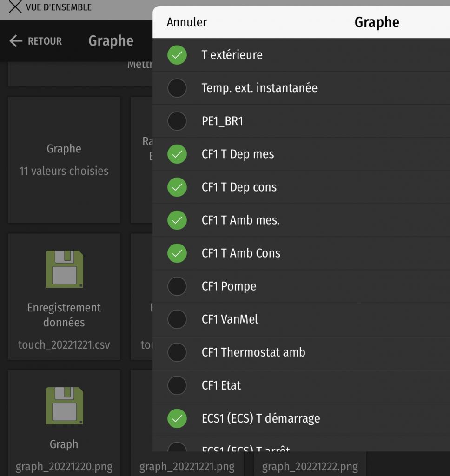Open the graph_20221221.png file label

(187, 467)
